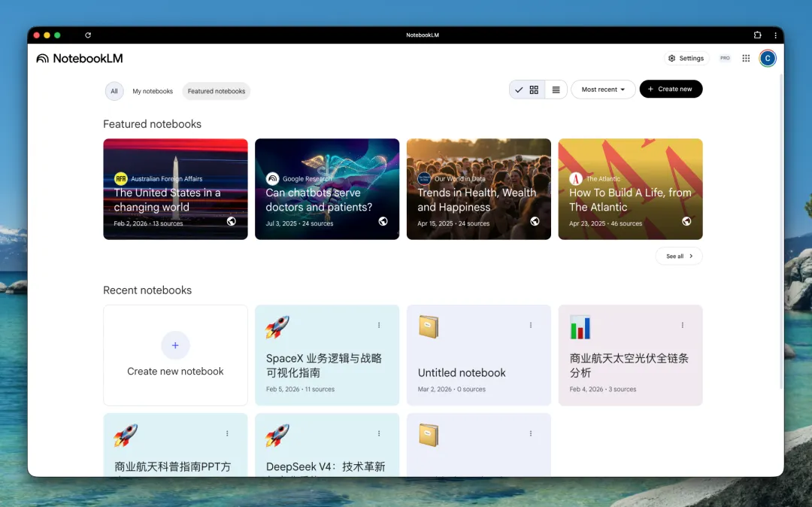812x507 pixels.
Task: Click the Create new notebook card text
Action: [x=175, y=372]
